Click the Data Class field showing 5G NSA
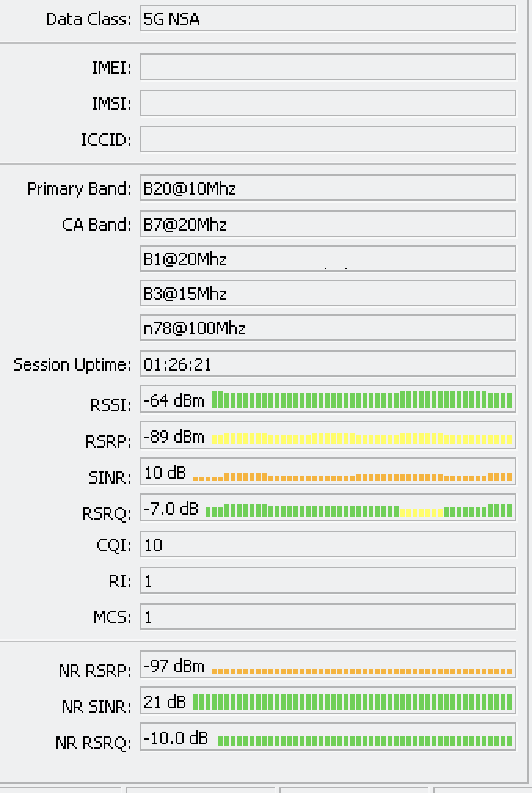 point(327,19)
